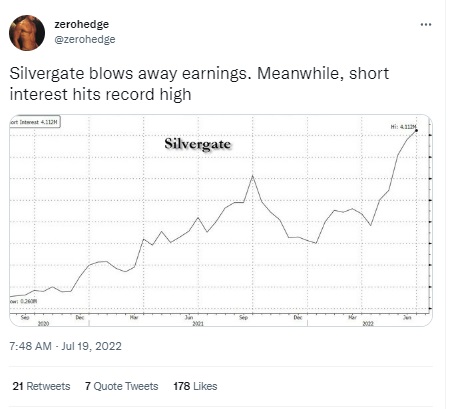Open the three-dot more options menu
Screen dimensions: 459x409
[x=426, y=24]
